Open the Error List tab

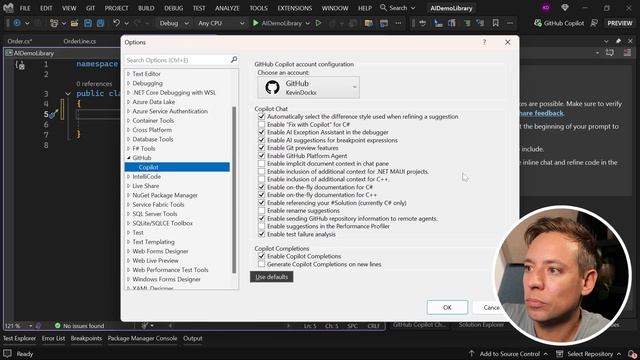click(53, 338)
